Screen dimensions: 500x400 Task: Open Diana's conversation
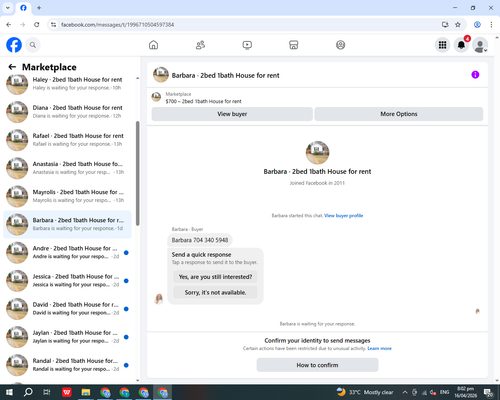point(67,112)
